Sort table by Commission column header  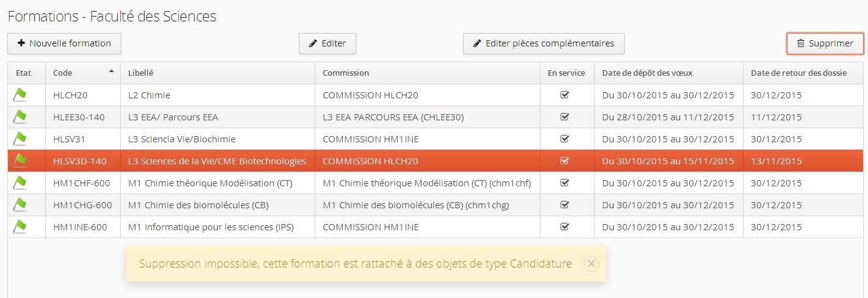click(x=345, y=73)
